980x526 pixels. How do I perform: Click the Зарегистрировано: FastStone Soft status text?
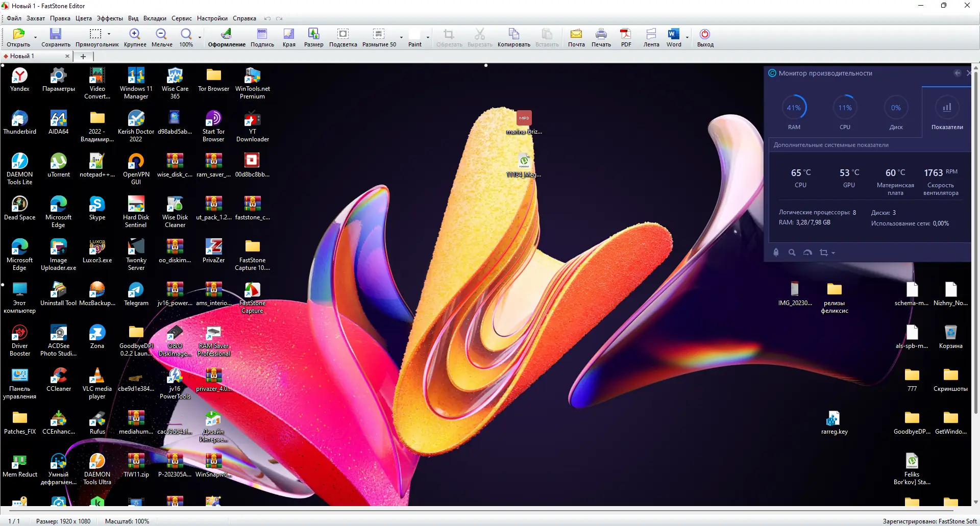[929, 521]
